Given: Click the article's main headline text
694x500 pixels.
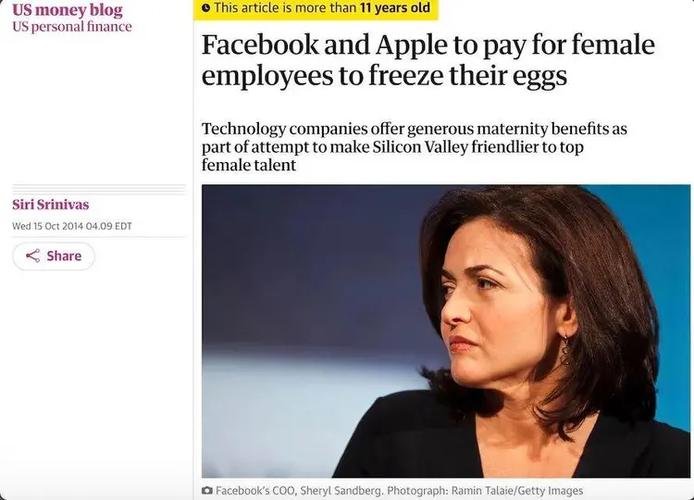Looking at the screenshot, I should [x=428, y=60].
